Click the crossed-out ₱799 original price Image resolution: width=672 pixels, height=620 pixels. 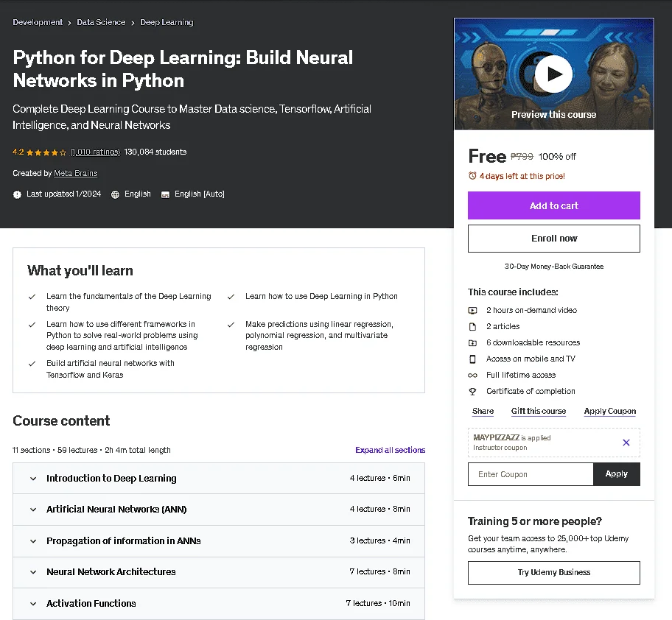tap(522, 157)
